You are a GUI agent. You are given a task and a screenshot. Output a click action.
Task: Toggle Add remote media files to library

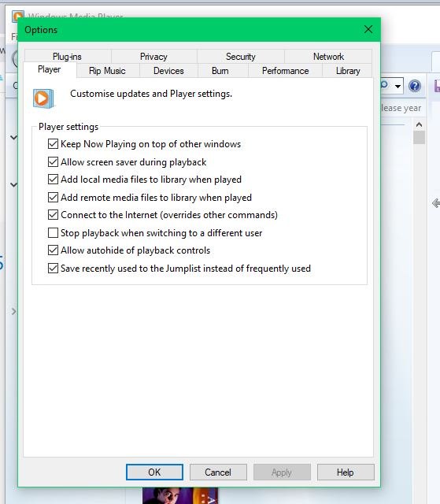53,197
